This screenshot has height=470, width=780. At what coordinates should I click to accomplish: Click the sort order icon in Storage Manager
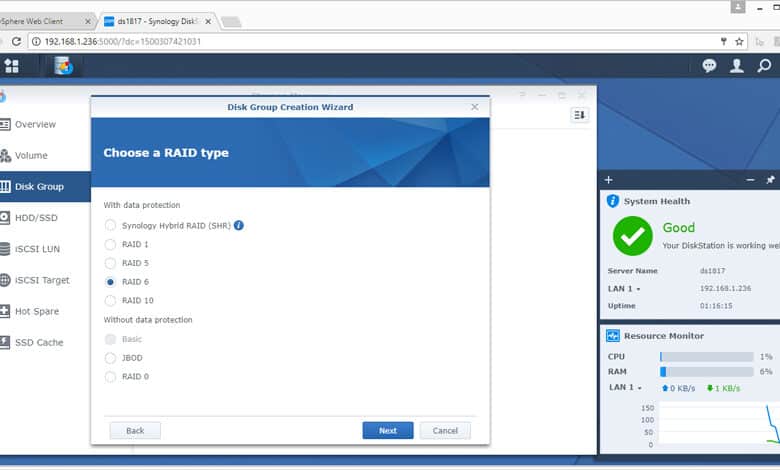[580, 115]
